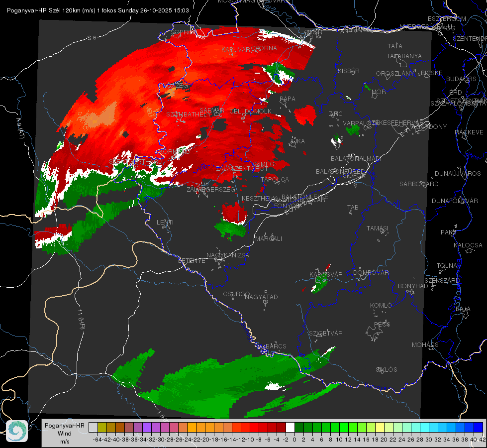Viewport: 487px width, 448px height.
Task: Select the white zero-value swatch in legend
Action: (290, 427)
